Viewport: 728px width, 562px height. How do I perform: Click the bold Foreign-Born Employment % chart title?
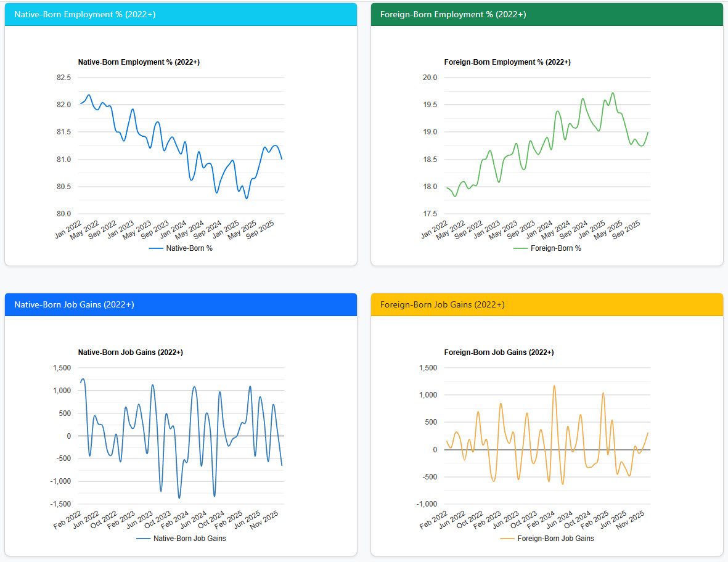[x=507, y=62]
